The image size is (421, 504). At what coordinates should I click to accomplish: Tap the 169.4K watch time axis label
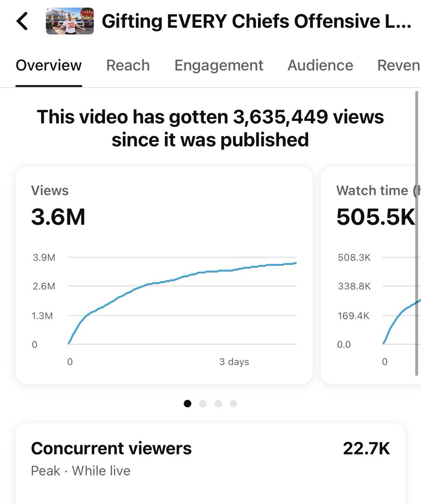tap(354, 316)
